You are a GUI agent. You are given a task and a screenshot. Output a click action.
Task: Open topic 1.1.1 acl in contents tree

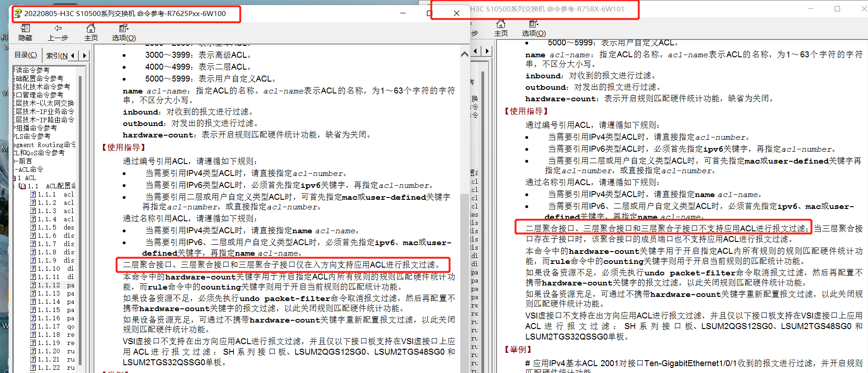tap(52, 194)
